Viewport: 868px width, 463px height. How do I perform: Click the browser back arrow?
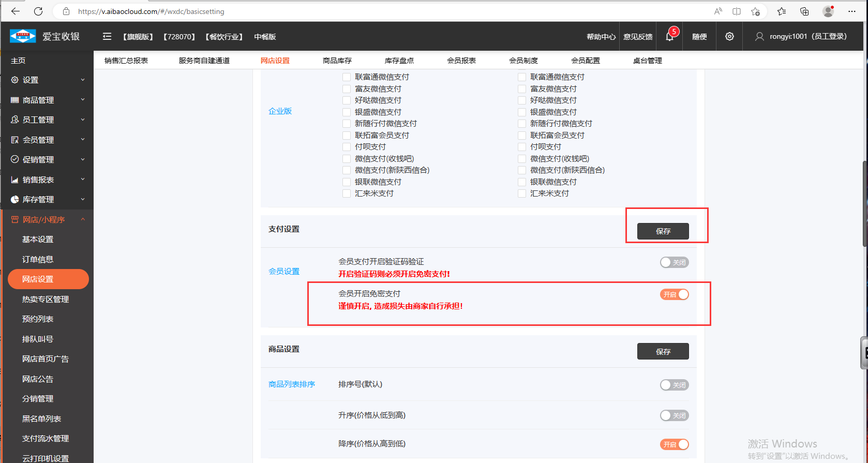click(x=16, y=11)
